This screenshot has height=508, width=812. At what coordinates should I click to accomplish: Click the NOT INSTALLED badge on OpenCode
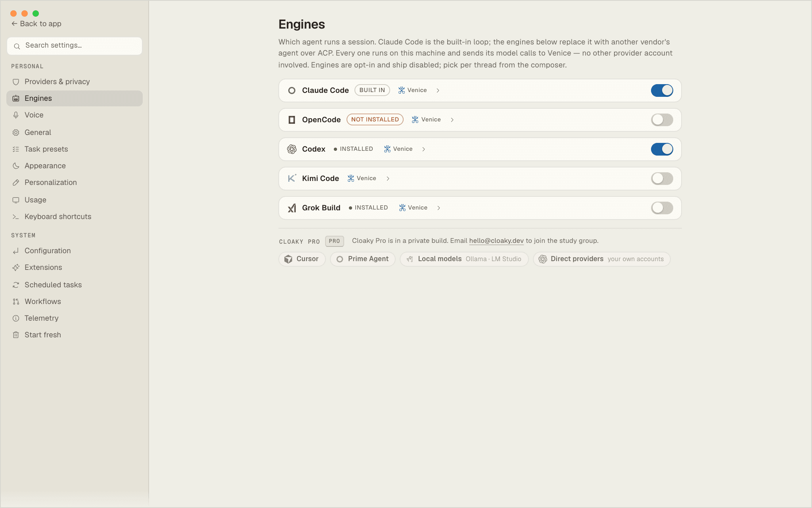coord(375,120)
